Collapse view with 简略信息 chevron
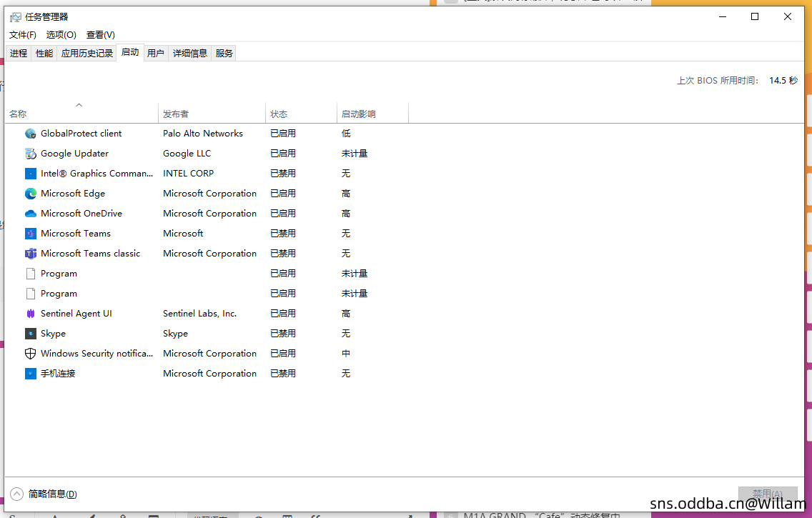The height and width of the screenshot is (518, 812). click(17, 494)
